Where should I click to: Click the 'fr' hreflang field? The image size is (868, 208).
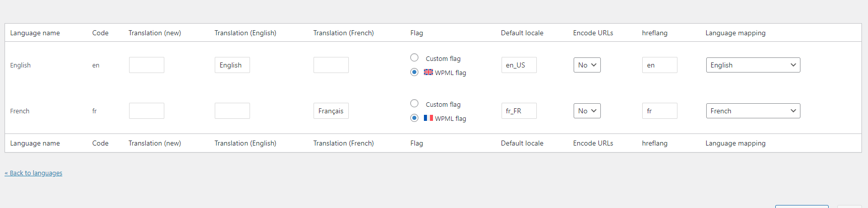[x=660, y=111]
